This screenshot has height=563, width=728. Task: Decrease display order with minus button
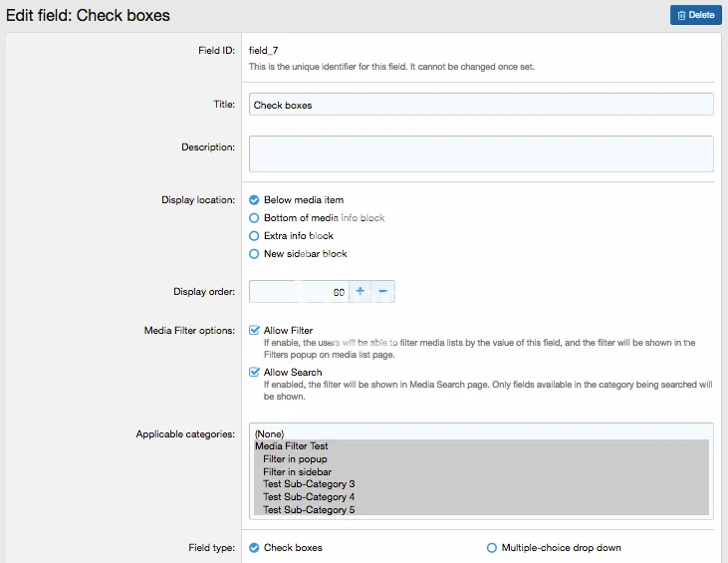pos(383,291)
